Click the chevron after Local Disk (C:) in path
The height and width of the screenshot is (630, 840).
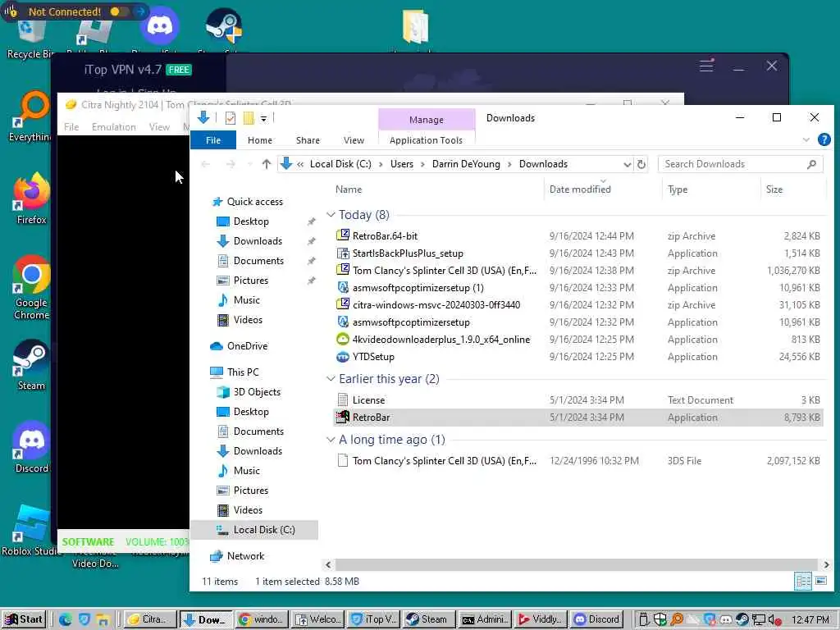point(381,164)
